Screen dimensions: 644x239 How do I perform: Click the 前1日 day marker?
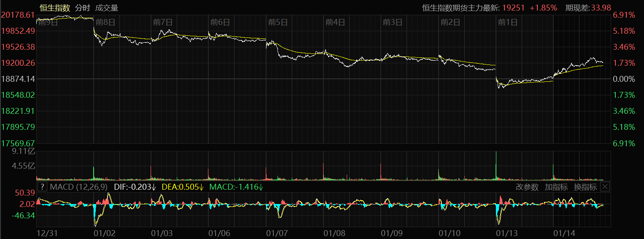click(x=507, y=22)
